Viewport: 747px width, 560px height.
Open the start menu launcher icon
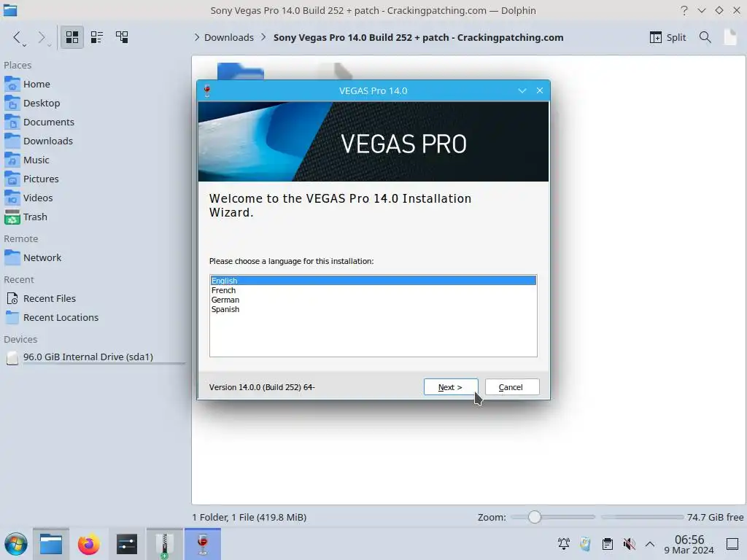16,544
